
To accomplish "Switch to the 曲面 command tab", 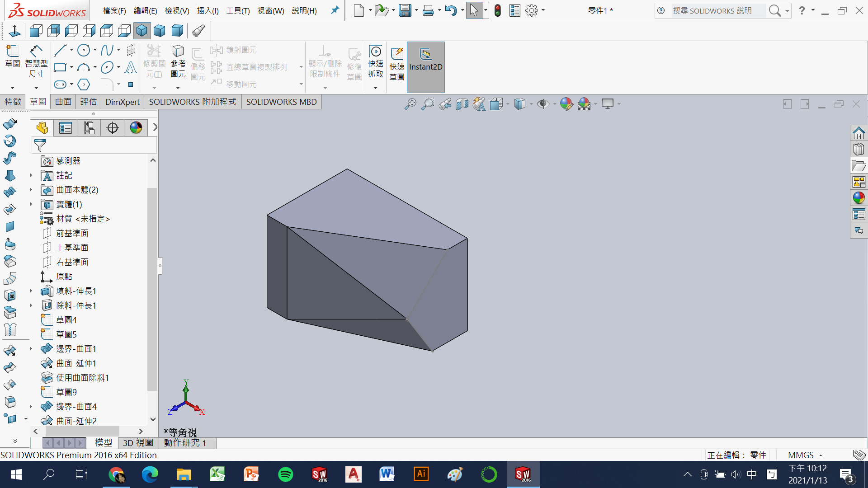I will 63,102.
